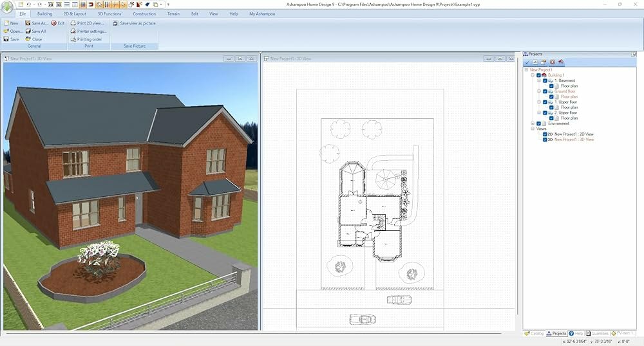Viewport: 644px width, 346px height.
Task: Click the Save As... button
Action: tap(37, 23)
